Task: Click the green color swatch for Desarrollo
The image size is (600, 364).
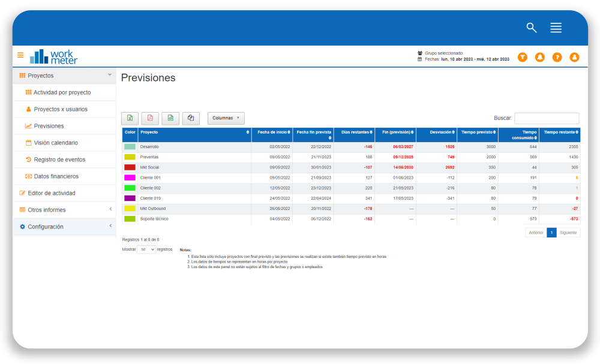Action: point(129,146)
